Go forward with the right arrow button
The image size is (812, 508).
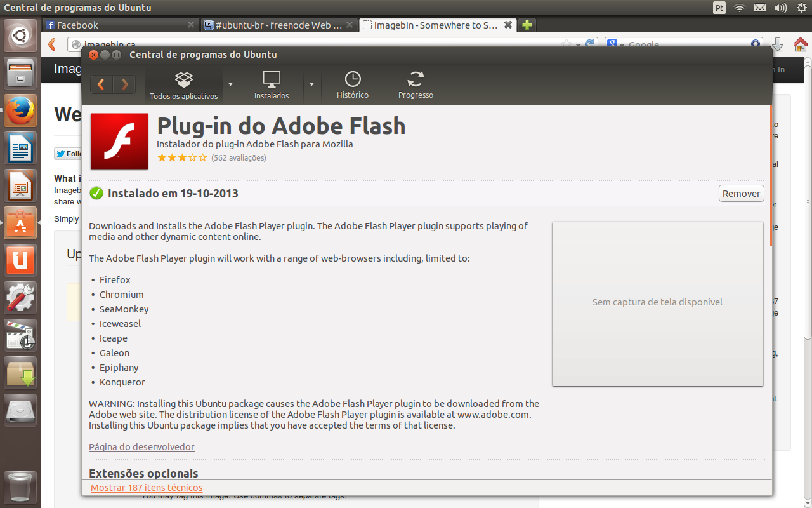coord(124,84)
